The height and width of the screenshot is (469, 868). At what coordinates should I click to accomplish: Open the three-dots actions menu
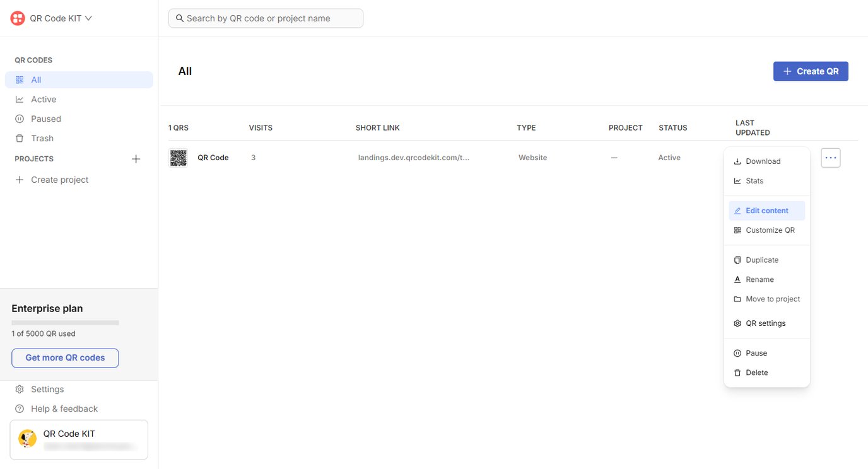(830, 158)
